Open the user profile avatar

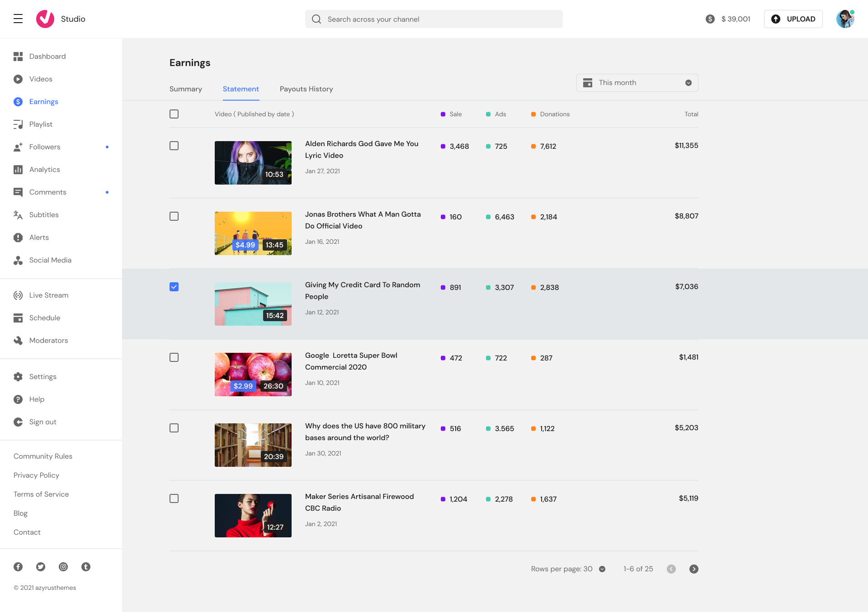[845, 19]
